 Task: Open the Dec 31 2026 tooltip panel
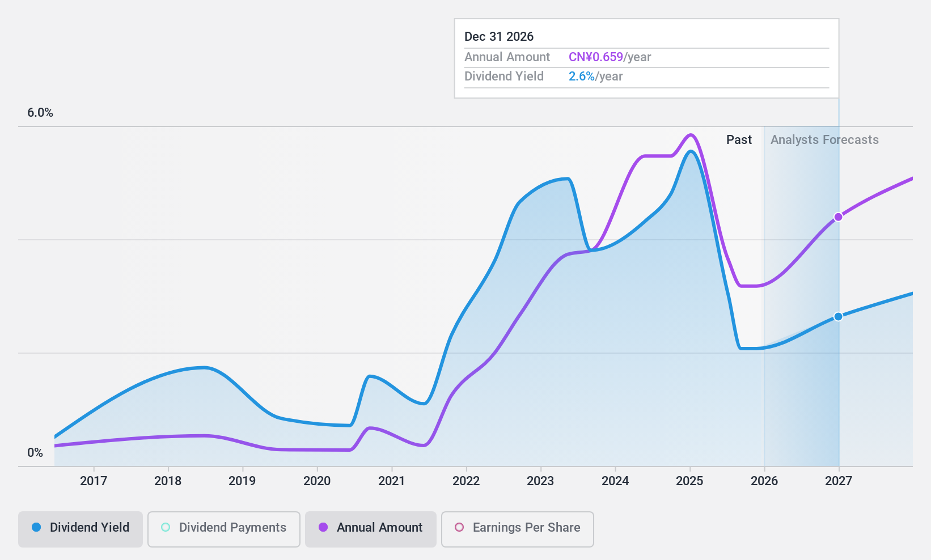point(645,57)
